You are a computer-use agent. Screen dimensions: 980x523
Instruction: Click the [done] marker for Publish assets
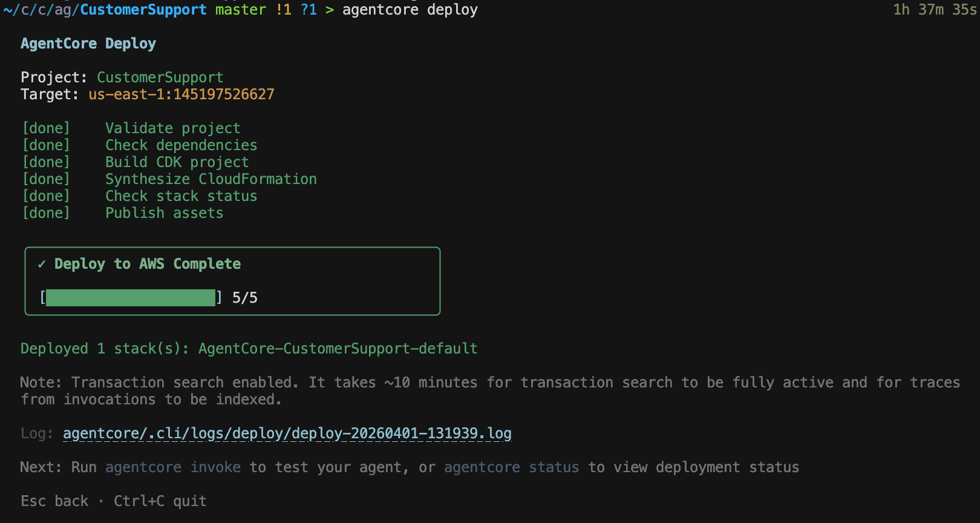coord(46,213)
